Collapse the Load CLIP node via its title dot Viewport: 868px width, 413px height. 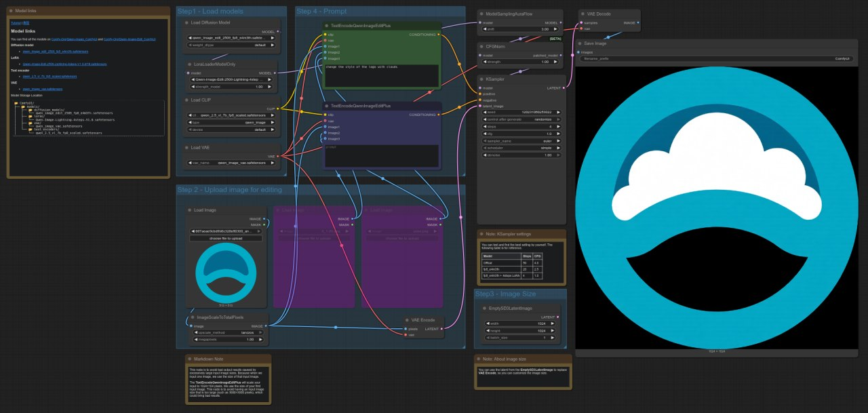click(187, 100)
